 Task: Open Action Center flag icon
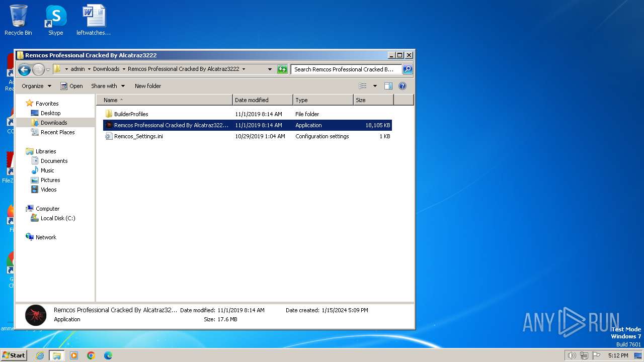pyautogui.click(x=596, y=355)
